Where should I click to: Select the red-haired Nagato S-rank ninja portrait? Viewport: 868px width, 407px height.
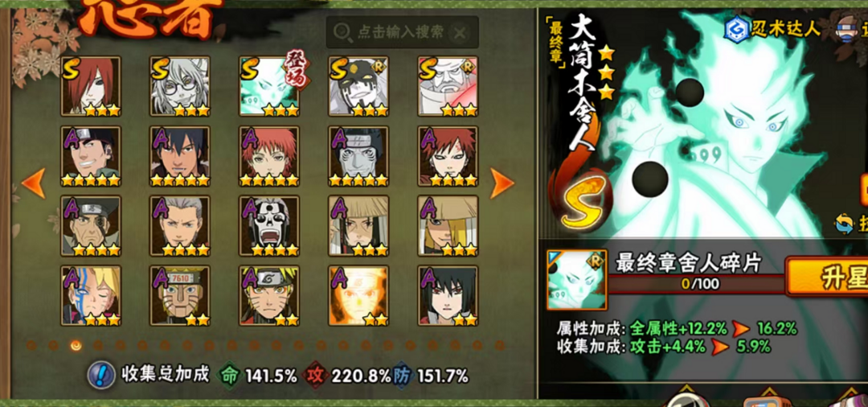point(91,86)
